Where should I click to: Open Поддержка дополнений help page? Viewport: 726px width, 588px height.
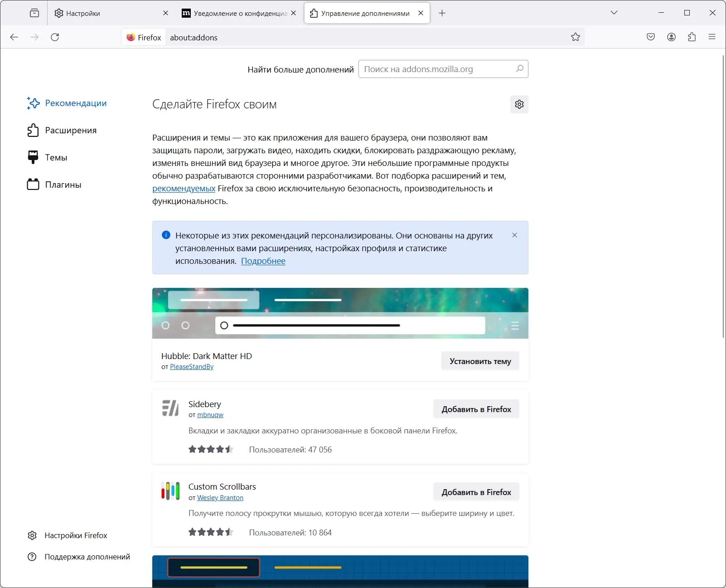tap(87, 557)
